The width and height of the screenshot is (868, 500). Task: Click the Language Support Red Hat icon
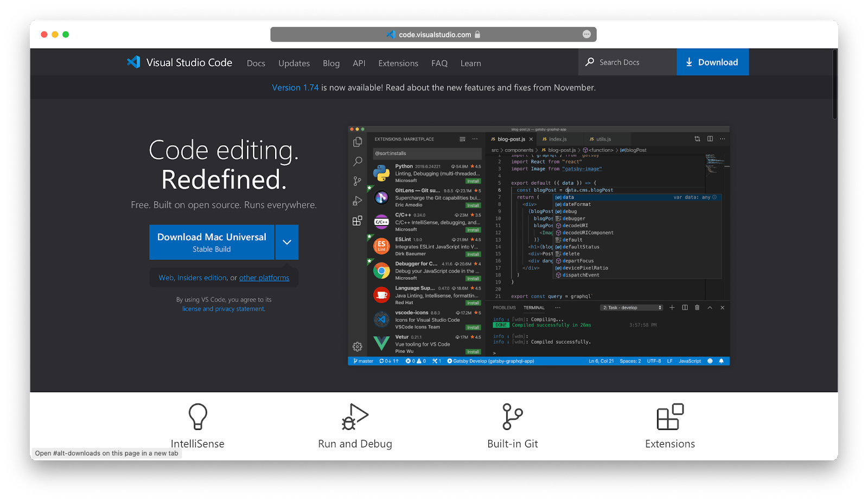[x=381, y=295]
